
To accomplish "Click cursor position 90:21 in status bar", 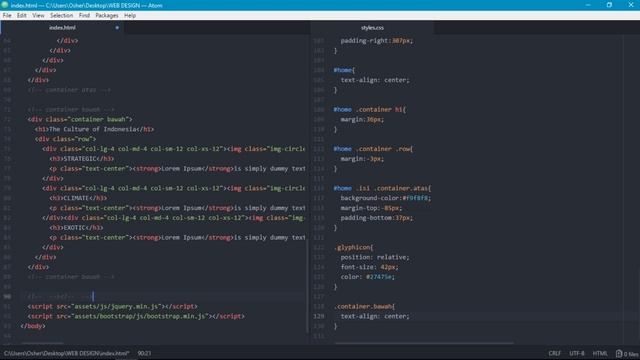I will point(144,353).
